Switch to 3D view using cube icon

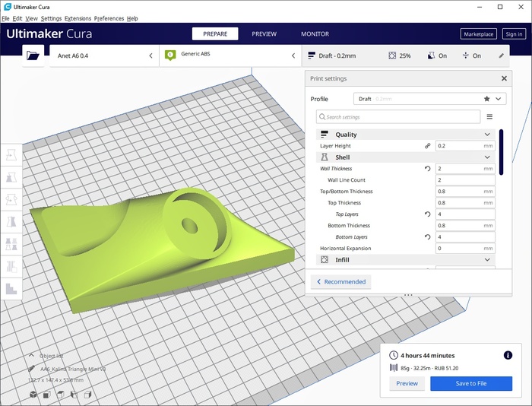coord(33,395)
